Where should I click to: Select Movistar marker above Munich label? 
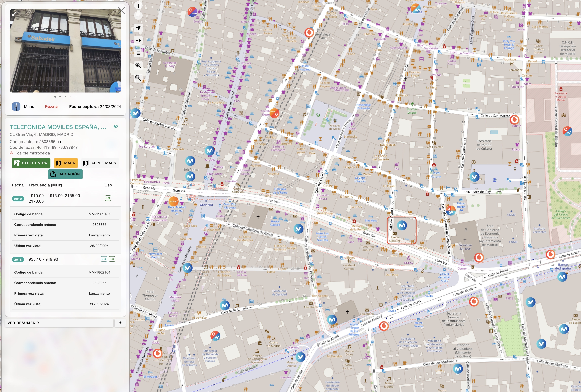point(210,151)
